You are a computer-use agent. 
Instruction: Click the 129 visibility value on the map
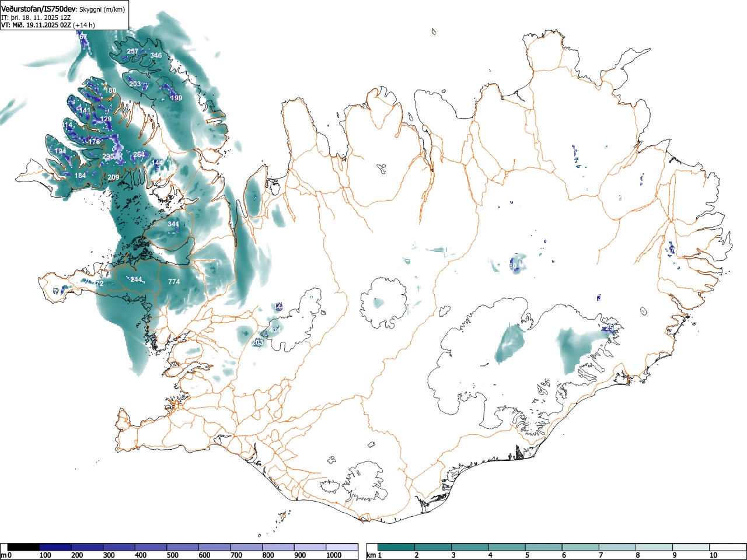pyautogui.click(x=106, y=119)
